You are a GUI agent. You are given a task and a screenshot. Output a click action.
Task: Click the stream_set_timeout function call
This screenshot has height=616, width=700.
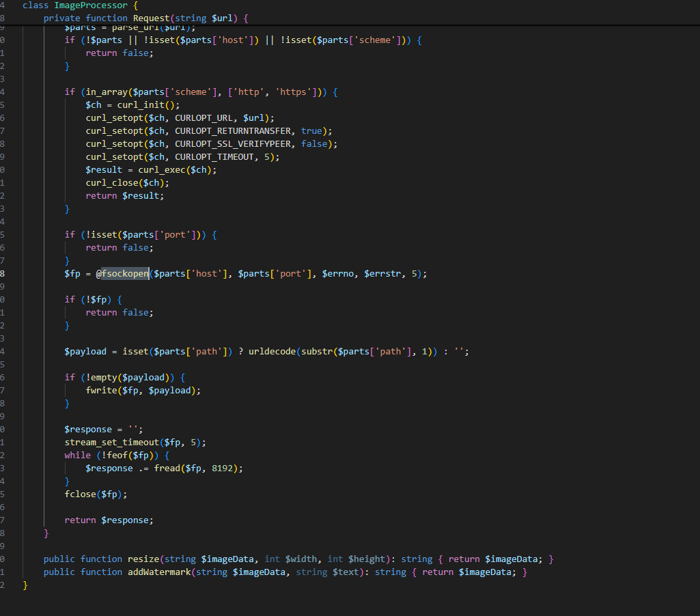(112, 443)
